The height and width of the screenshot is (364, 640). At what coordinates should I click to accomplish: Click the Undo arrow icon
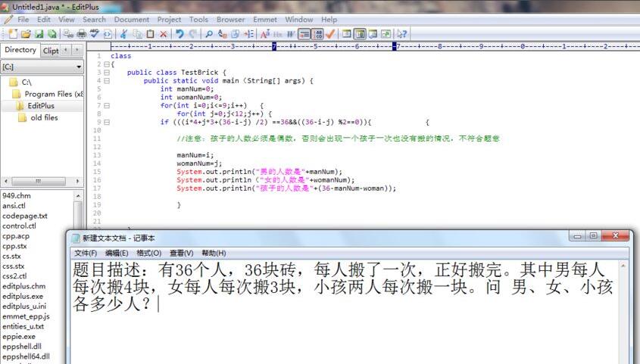coord(180,34)
